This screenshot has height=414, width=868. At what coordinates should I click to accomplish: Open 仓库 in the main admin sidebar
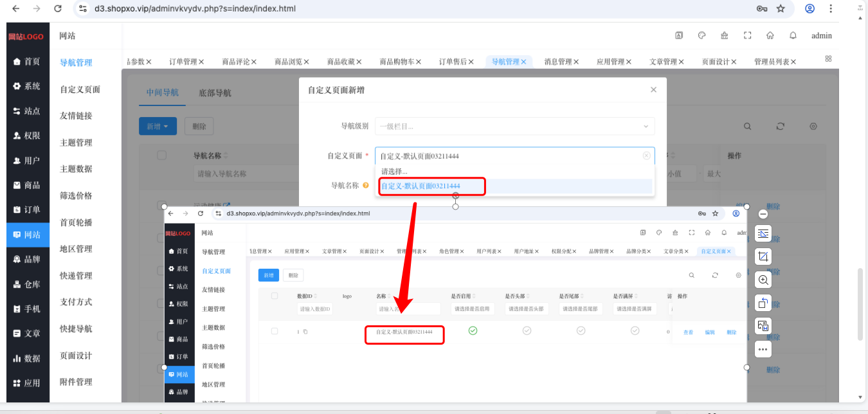click(x=27, y=284)
